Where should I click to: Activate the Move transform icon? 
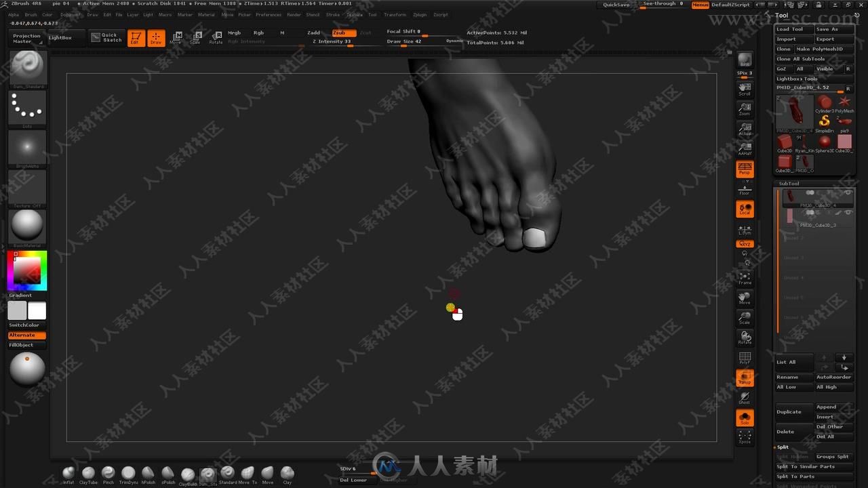click(176, 38)
